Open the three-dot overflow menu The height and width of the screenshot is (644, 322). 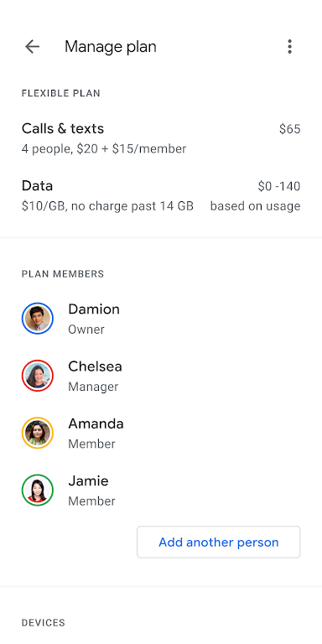[289, 47]
